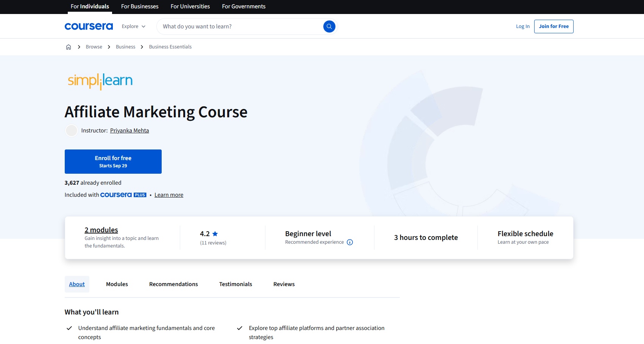Viewport: 644px width, 344px height.
Task: Open Business breadcrumb link
Action: point(126,47)
